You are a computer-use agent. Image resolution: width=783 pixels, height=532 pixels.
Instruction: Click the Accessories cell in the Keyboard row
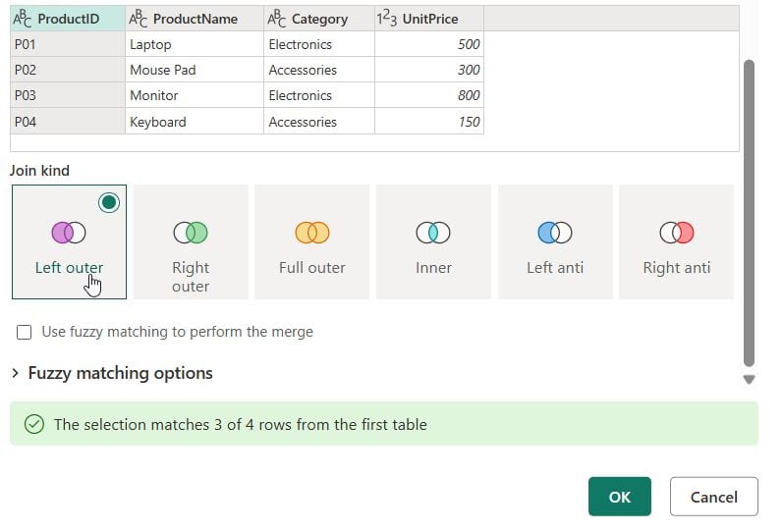click(x=319, y=122)
